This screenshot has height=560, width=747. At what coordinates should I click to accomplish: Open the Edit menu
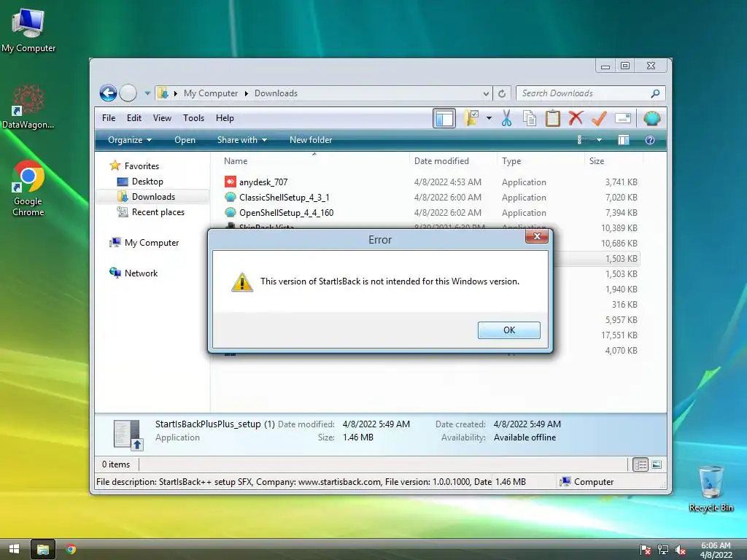(134, 118)
